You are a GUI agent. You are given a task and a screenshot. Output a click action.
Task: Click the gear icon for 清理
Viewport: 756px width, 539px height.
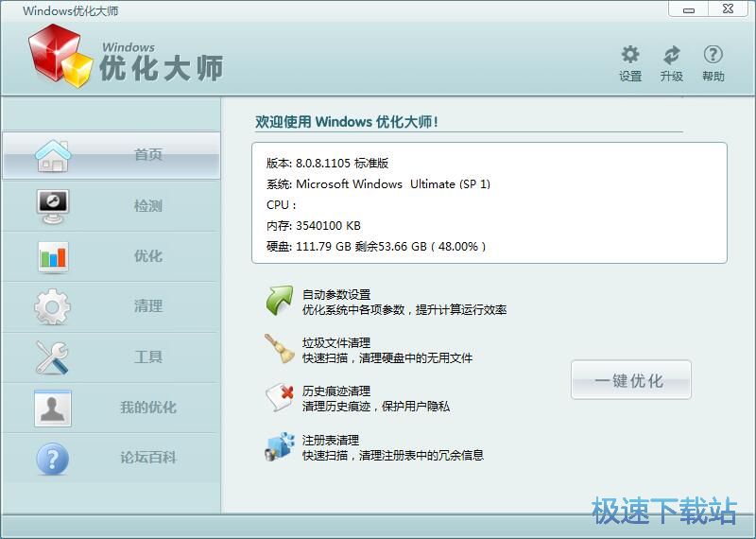coord(53,307)
